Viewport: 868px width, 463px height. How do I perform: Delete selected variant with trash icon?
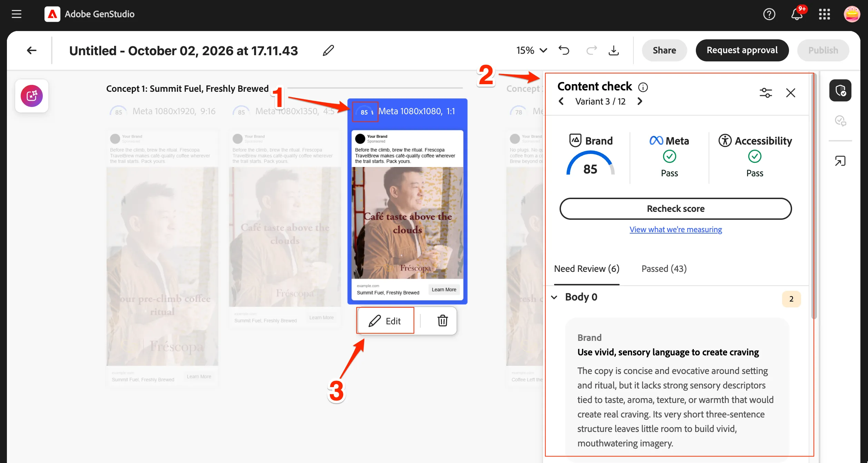tap(443, 321)
